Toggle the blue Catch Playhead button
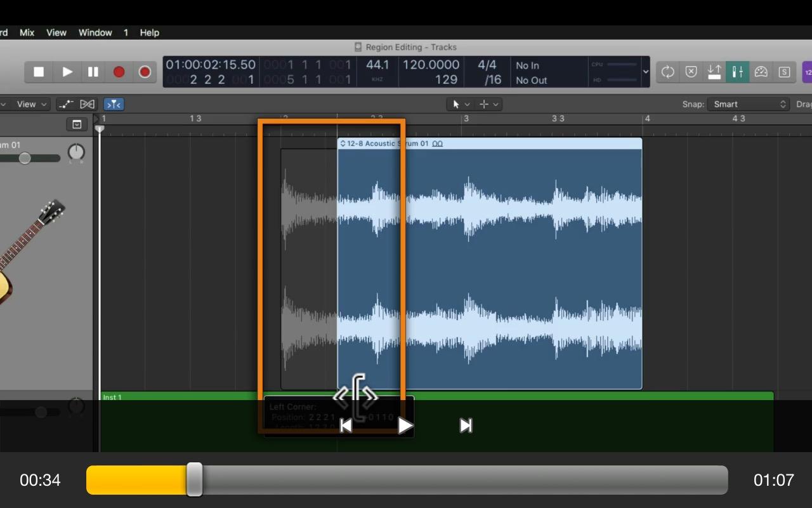The width and height of the screenshot is (812, 508). click(x=114, y=104)
